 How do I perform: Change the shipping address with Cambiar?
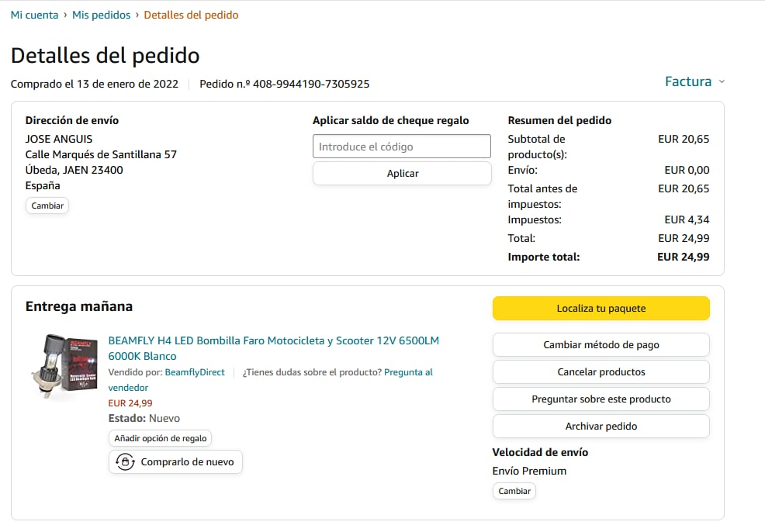(x=47, y=206)
